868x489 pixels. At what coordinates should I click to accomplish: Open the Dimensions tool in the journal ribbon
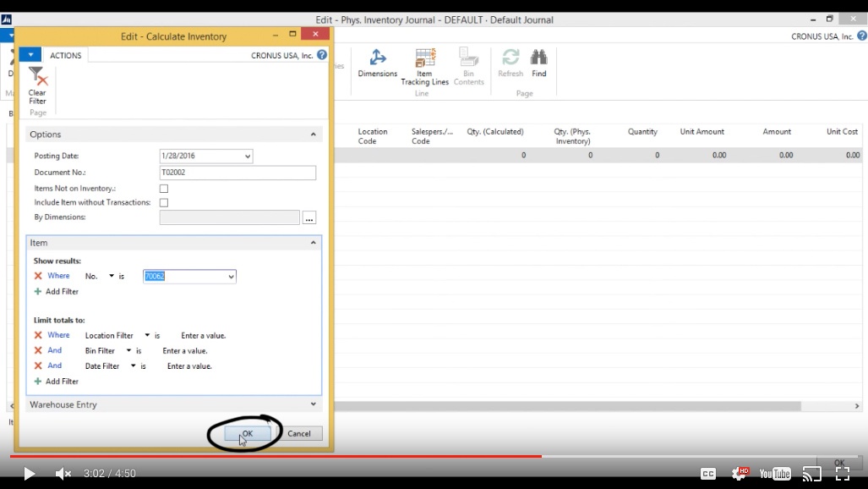[378, 63]
